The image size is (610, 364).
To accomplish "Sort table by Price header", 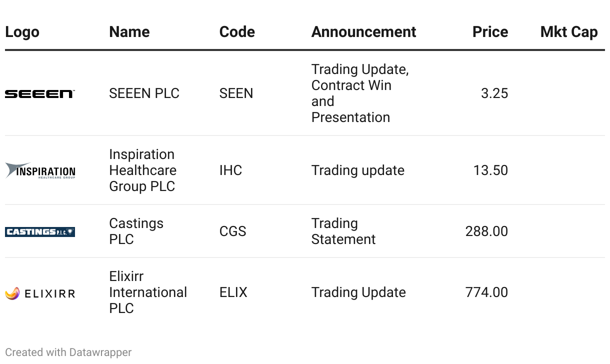I will pyautogui.click(x=490, y=32).
